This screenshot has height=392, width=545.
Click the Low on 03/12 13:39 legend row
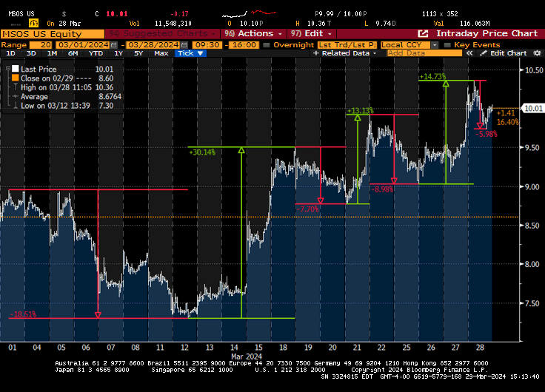pyautogui.click(x=63, y=106)
